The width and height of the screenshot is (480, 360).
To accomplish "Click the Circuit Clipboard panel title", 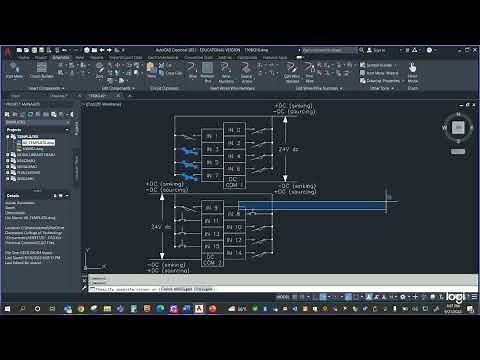I will 164,89.
